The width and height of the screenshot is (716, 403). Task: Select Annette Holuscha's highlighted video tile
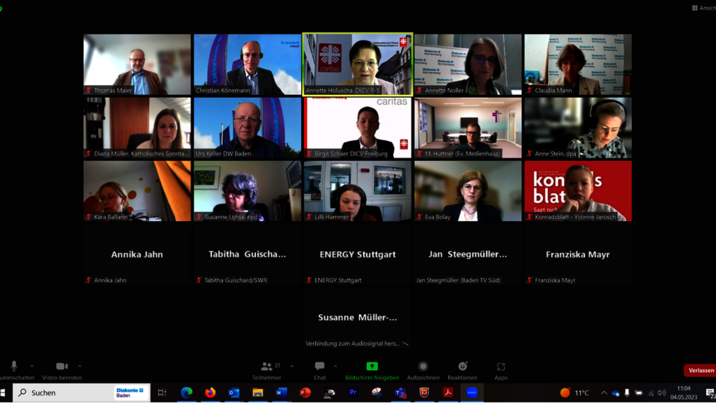(357, 64)
